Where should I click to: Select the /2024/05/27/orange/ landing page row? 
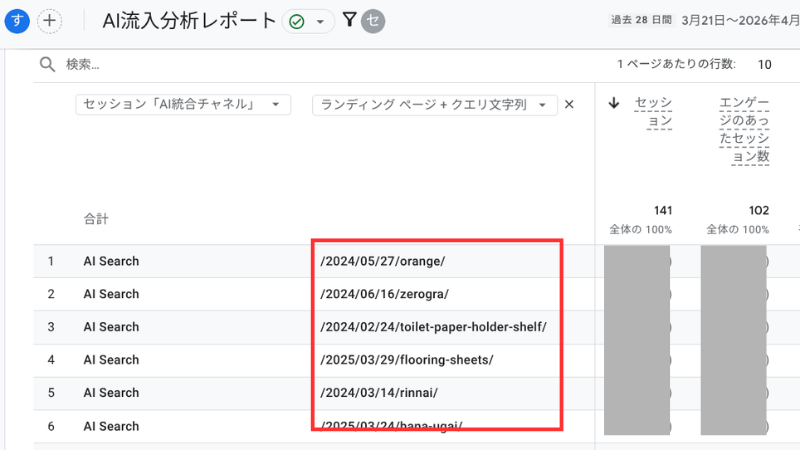(x=383, y=261)
